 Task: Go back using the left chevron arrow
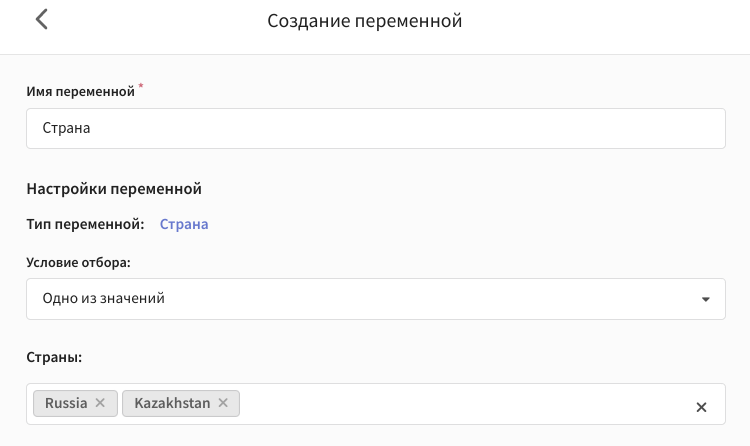pyautogui.click(x=42, y=20)
